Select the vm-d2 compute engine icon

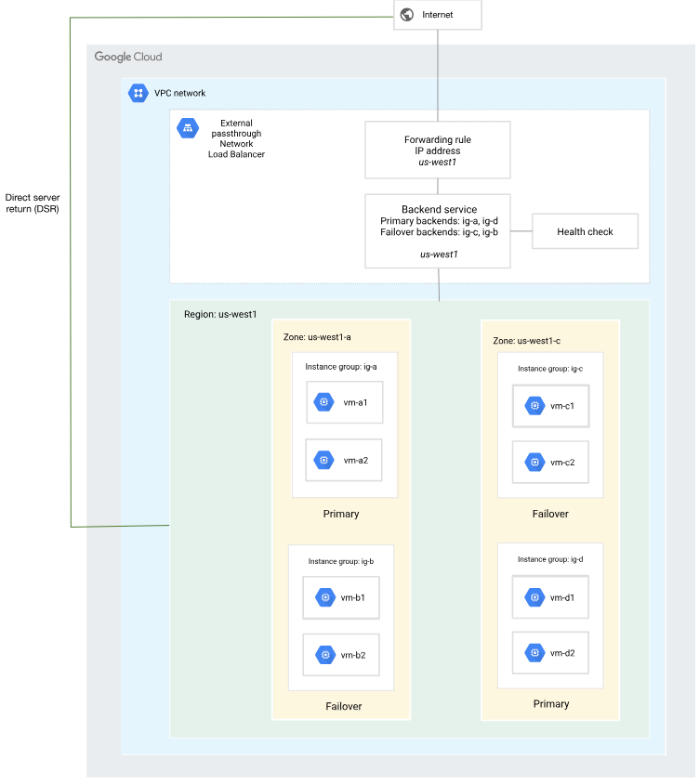pos(534,653)
